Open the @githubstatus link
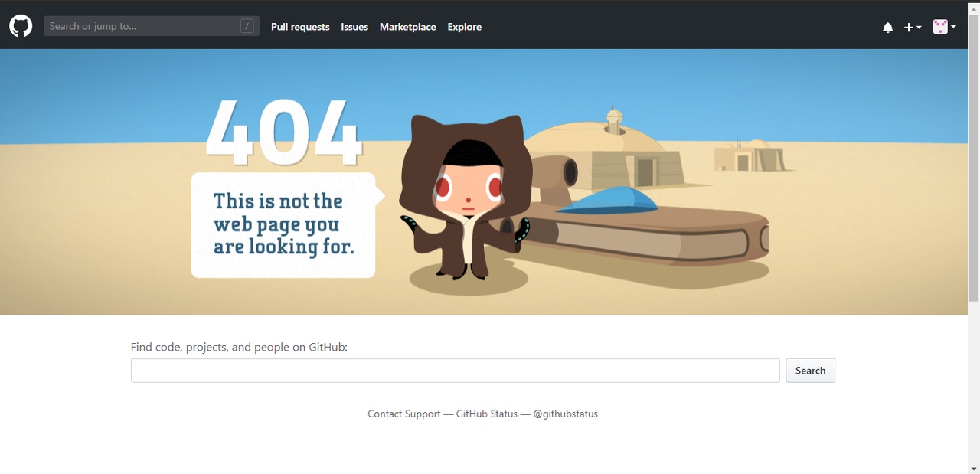 point(566,414)
